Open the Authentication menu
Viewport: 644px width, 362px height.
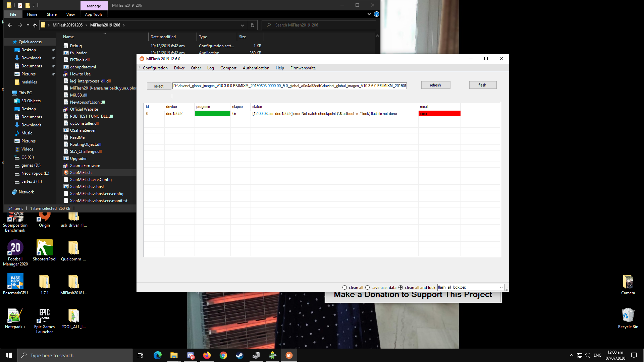point(256,68)
